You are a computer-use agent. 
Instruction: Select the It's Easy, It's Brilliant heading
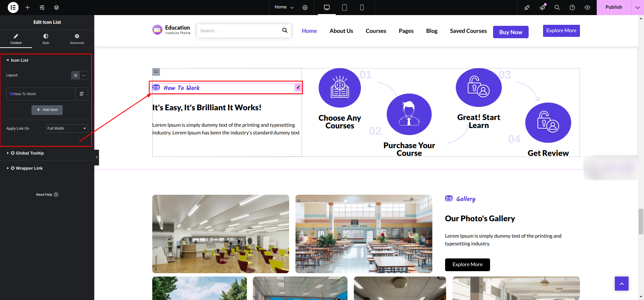point(207,108)
